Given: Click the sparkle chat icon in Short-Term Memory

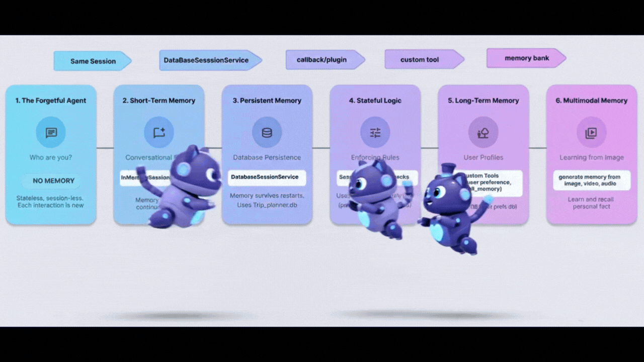Looking at the screenshot, I should [x=159, y=133].
